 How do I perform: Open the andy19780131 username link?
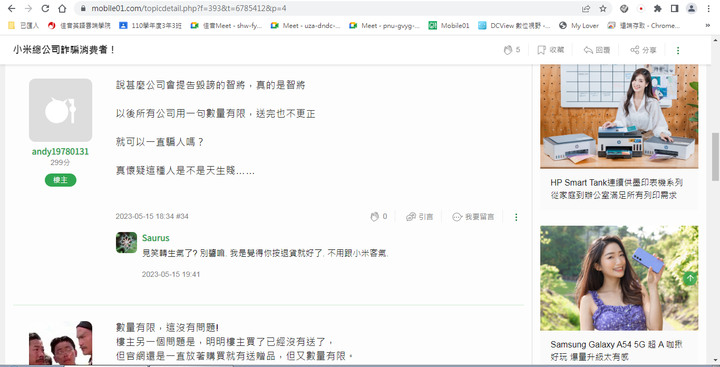click(x=60, y=152)
